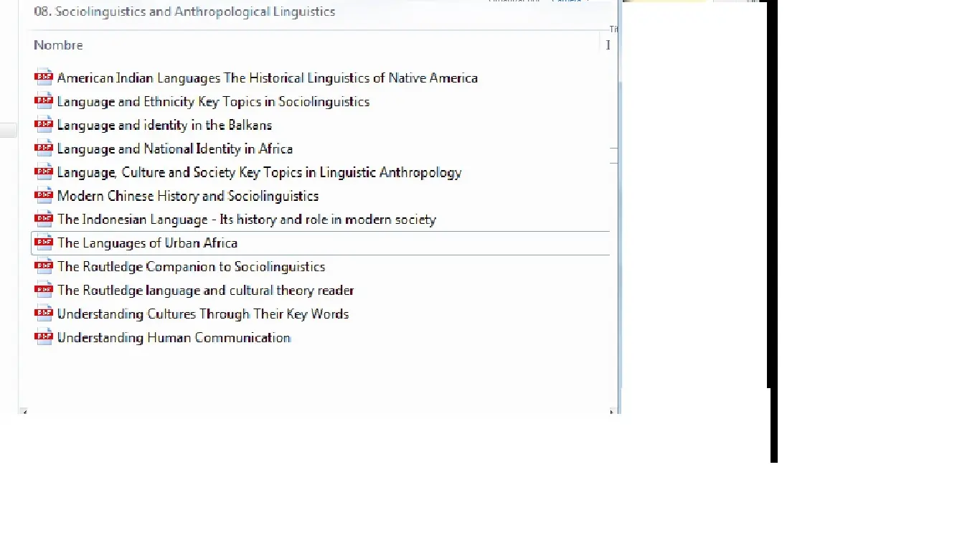The height and width of the screenshot is (551, 980).
Task: Select file The Indonesian Language - Its history
Action: point(246,220)
